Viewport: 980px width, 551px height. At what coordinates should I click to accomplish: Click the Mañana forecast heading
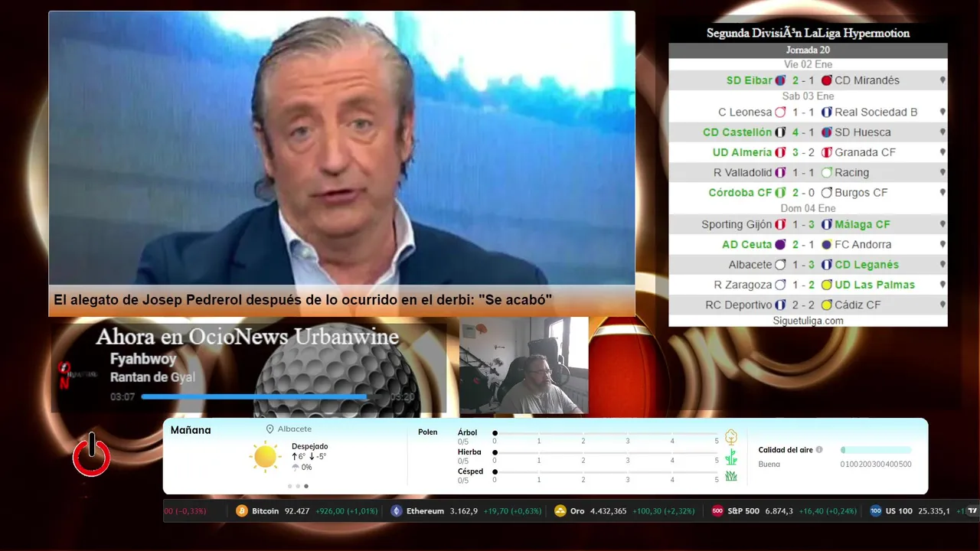tap(191, 430)
